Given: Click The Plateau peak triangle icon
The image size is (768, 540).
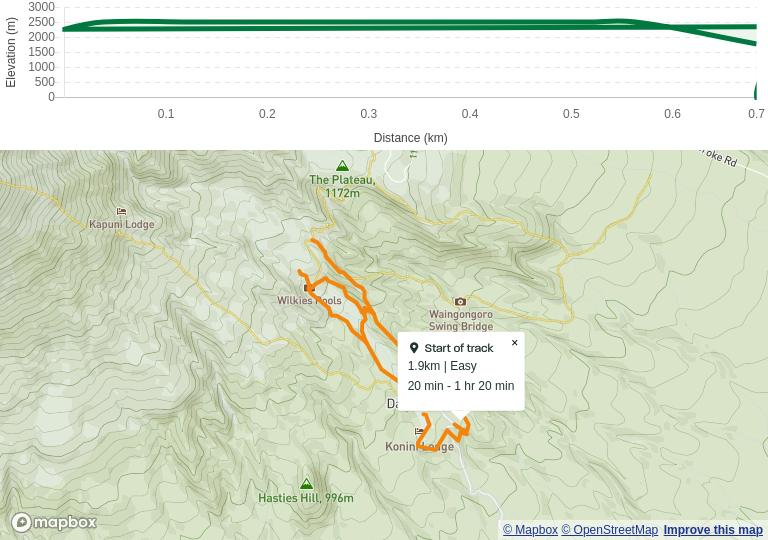Looking at the screenshot, I should (x=342, y=166).
